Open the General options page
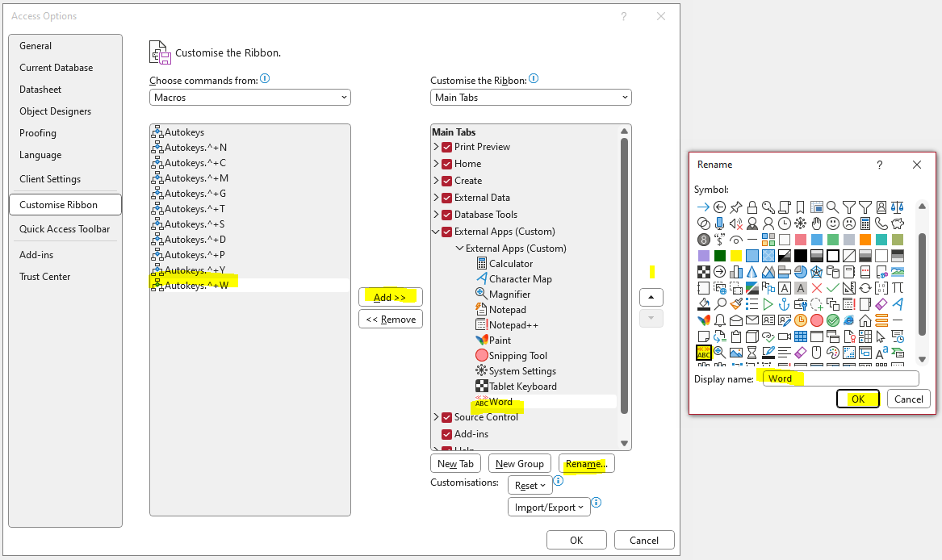The image size is (942, 560). tap(36, 46)
